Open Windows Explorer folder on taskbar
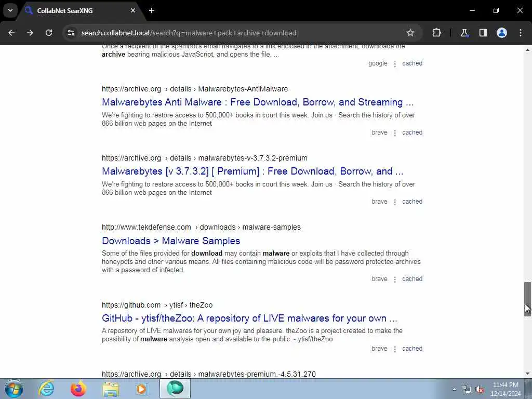Image resolution: width=532 pixels, height=399 pixels. (111, 389)
